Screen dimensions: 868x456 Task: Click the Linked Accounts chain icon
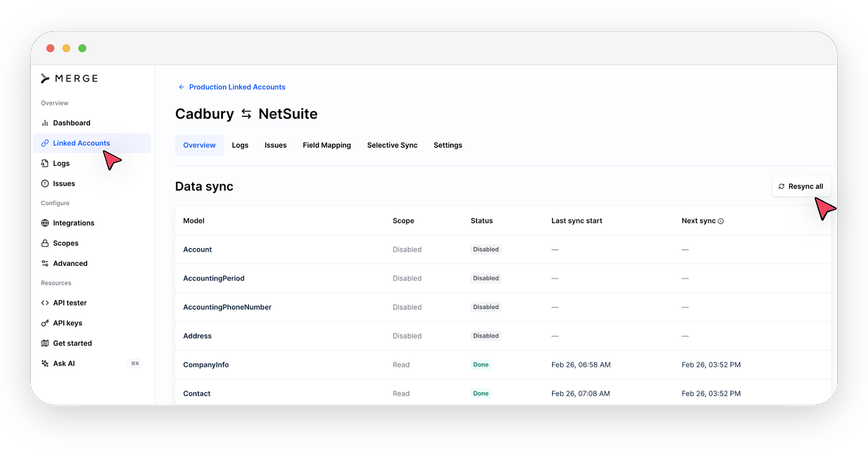pyautogui.click(x=45, y=143)
